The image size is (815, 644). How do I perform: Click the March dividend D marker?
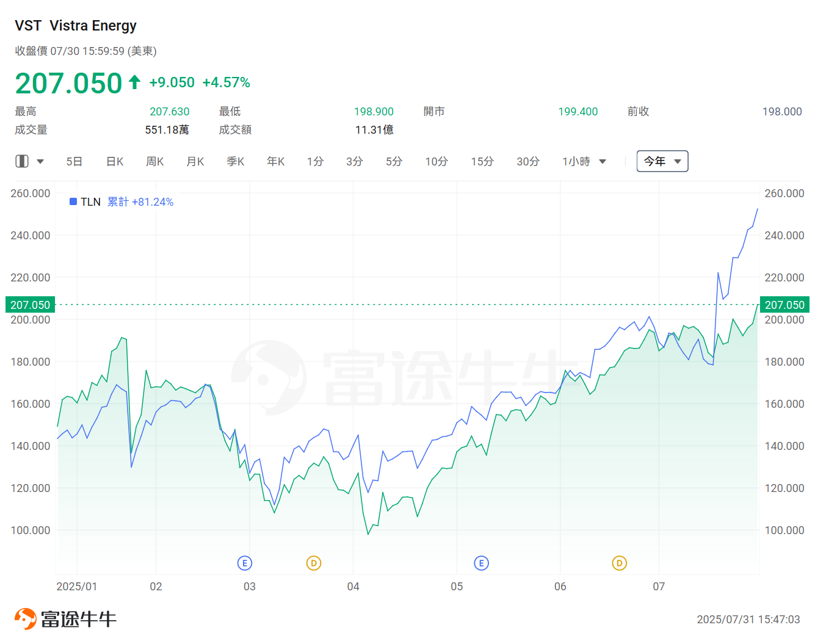pyautogui.click(x=314, y=563)
